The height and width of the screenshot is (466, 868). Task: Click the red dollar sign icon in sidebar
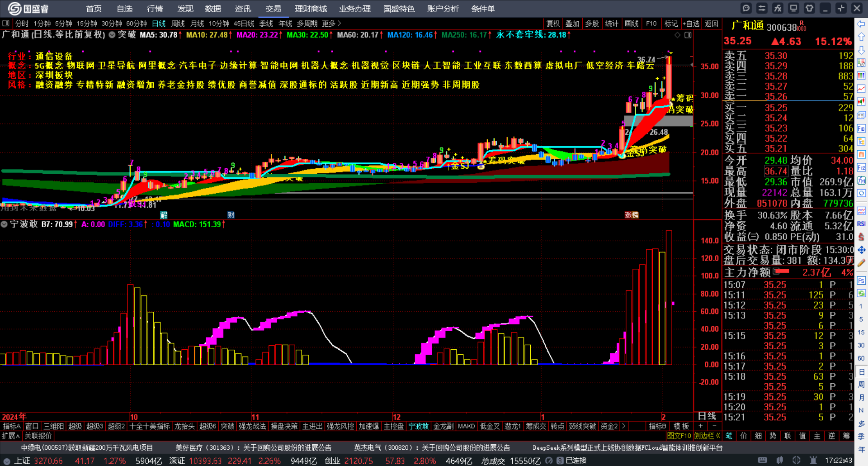pos(861,237)
